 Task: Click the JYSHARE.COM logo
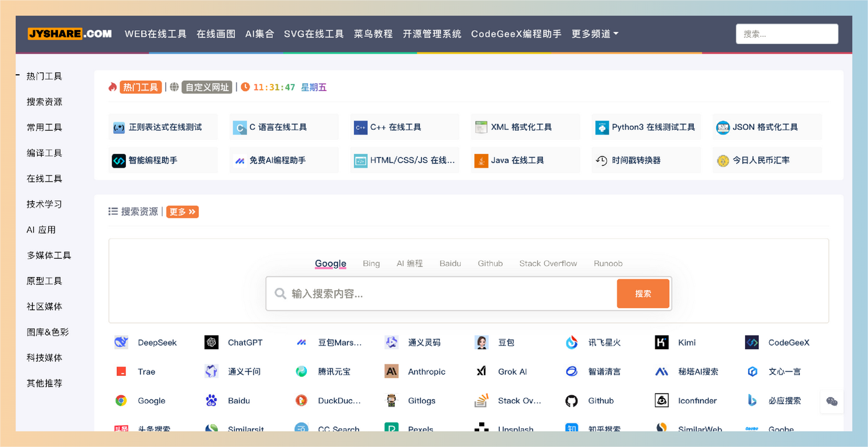(x=70, y=34)
